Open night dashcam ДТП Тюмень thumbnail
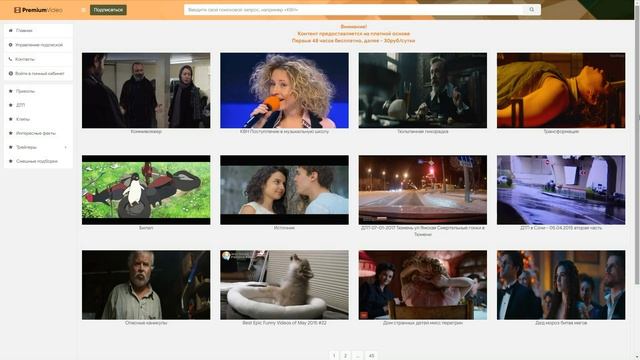The height and width of the screenshot is (360, 640). tap(423, 190)
